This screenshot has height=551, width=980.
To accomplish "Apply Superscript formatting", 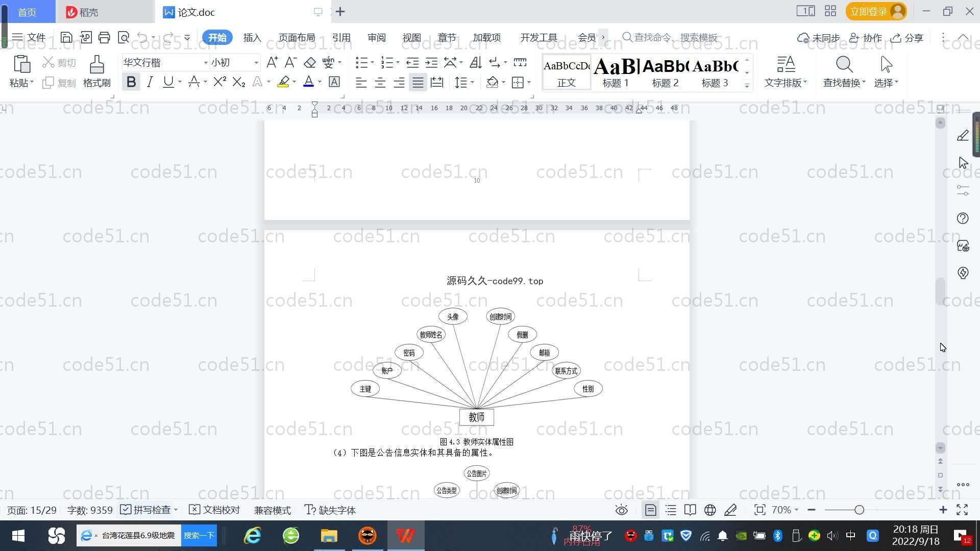I will click(x=219, y=82).
